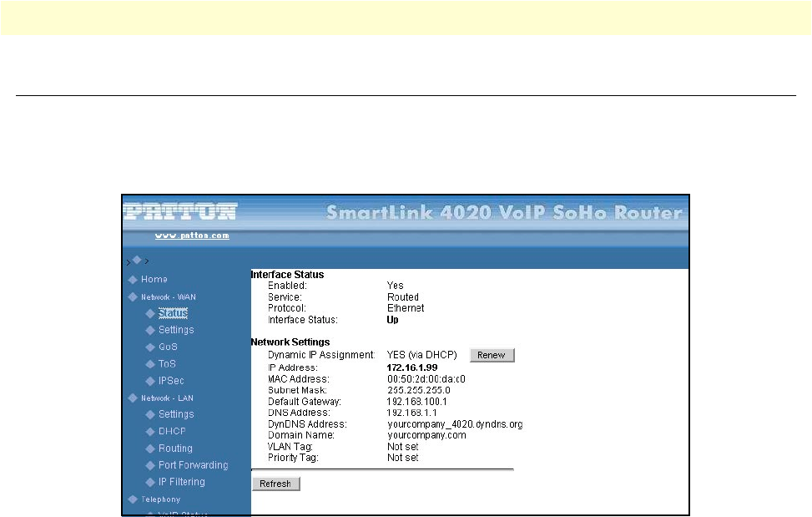Viewport: 812px width, 517px height.
Task: Click default gateway 192.168.100.1
Action: (417, 402)
